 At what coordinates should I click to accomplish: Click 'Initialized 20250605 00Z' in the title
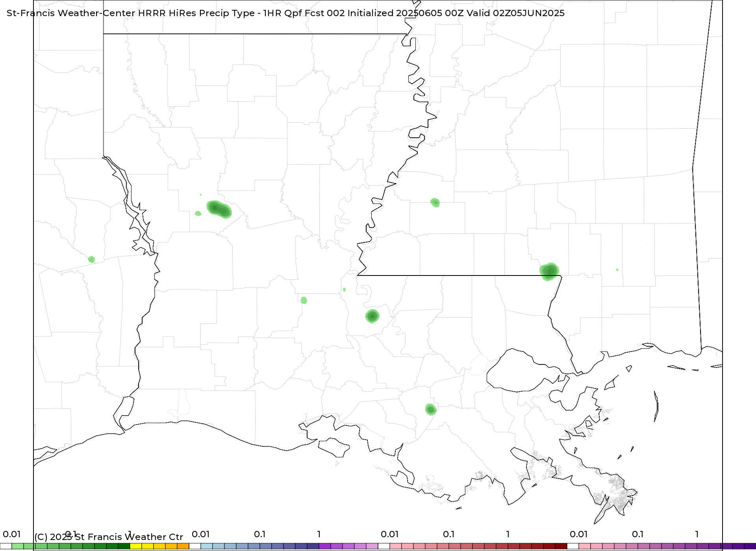click(x=406, y=13)
